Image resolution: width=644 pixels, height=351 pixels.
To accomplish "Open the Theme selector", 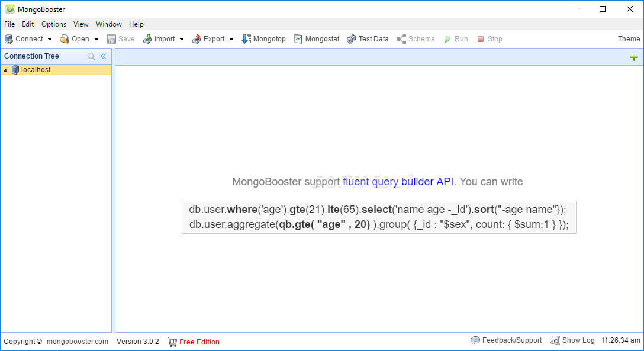I will click(629, 39).
